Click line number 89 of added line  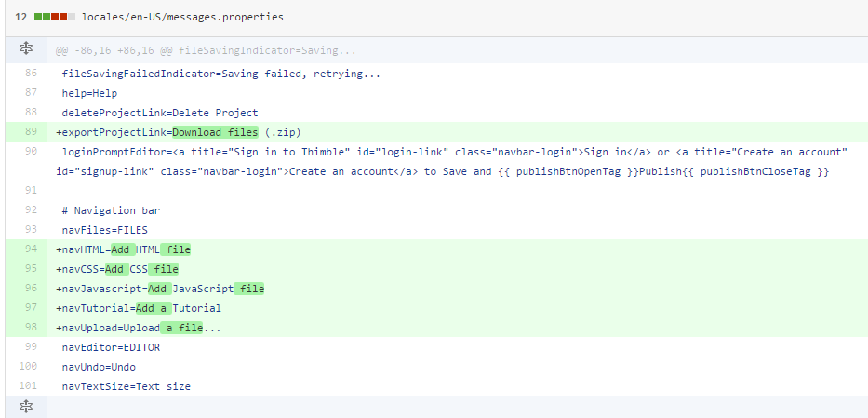click(31, 132)
